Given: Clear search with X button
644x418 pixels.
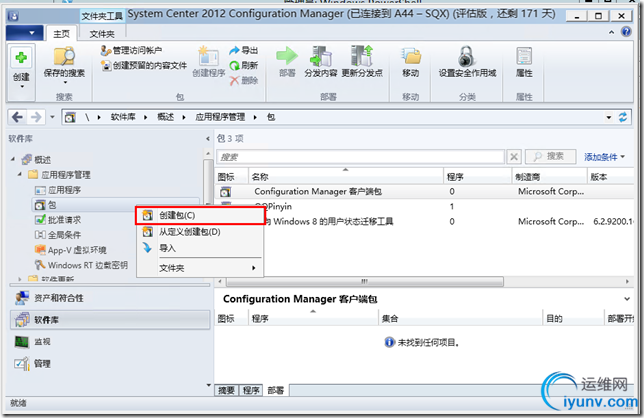Looking at the screenshot, I should coord(514,156).
